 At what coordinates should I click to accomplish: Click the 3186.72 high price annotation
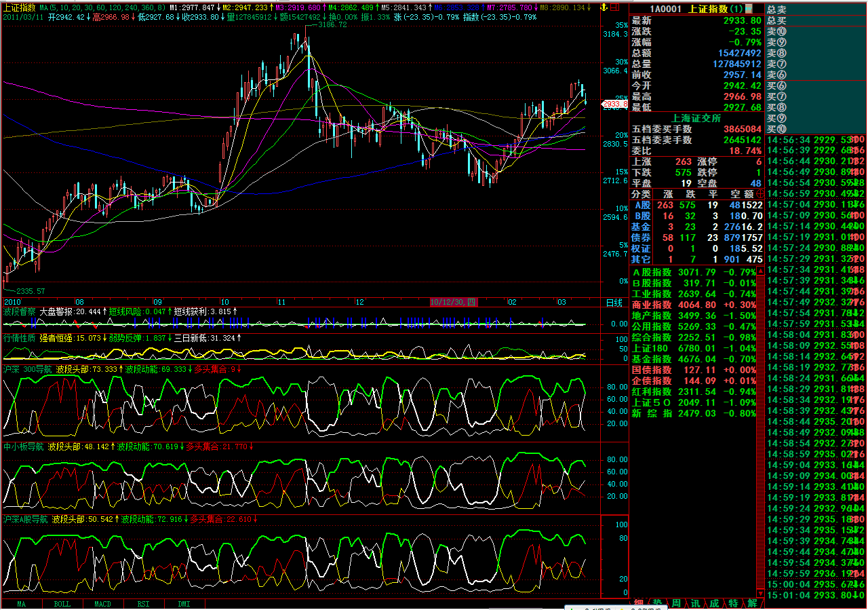332,24
